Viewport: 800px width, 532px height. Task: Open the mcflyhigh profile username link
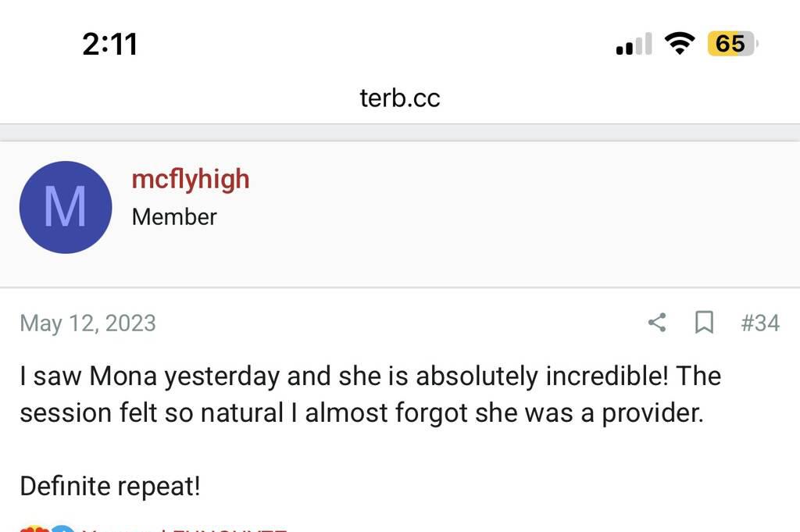point(191,179)
